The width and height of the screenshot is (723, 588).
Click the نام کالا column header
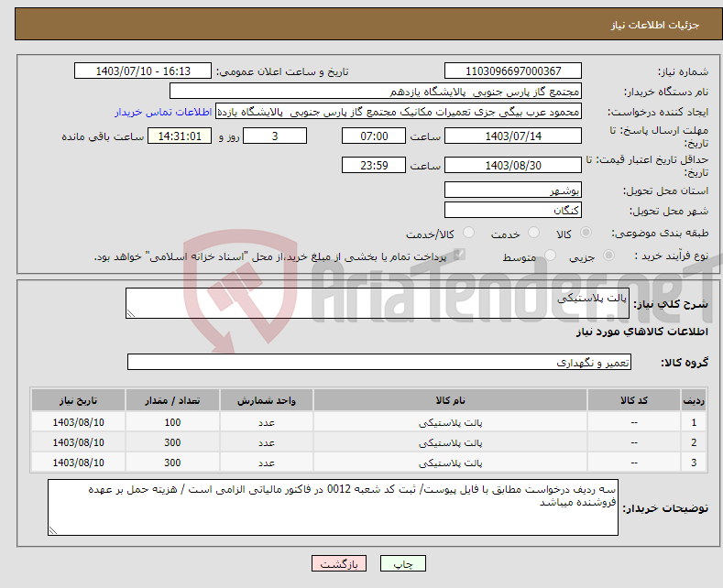pyautogui.click(x=450, y=400)
